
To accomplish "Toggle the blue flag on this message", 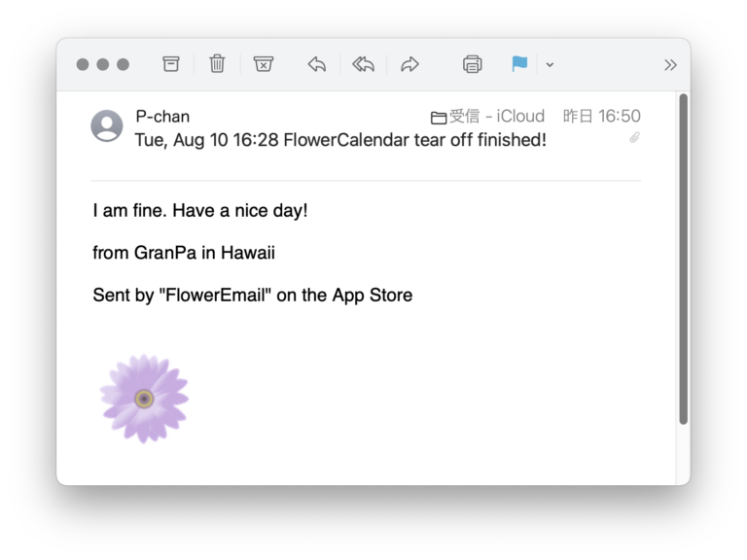I will [x=519, y=64].
